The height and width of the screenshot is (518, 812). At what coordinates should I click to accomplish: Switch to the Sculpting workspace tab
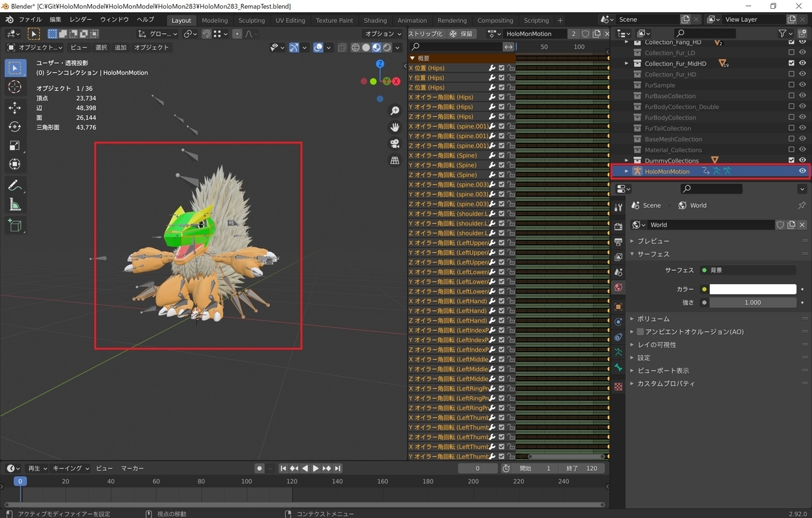[251, 20]
